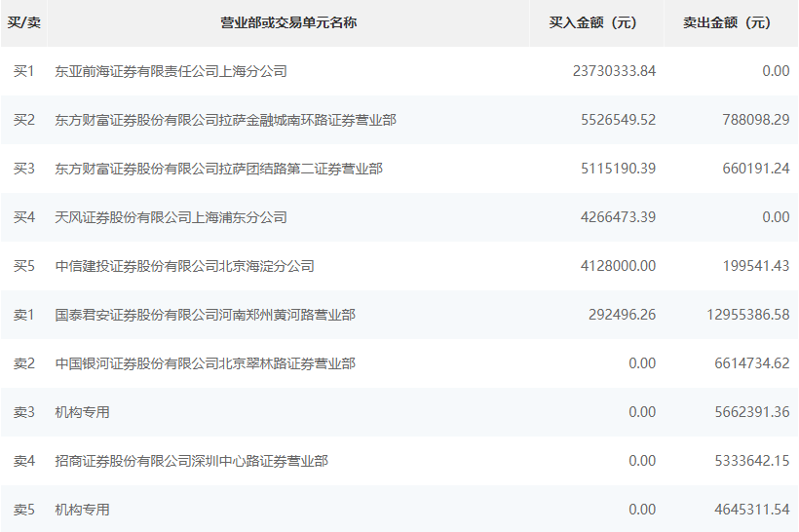Select the 买4 row label
Screen dimensions: 799x532
(24, 217)
